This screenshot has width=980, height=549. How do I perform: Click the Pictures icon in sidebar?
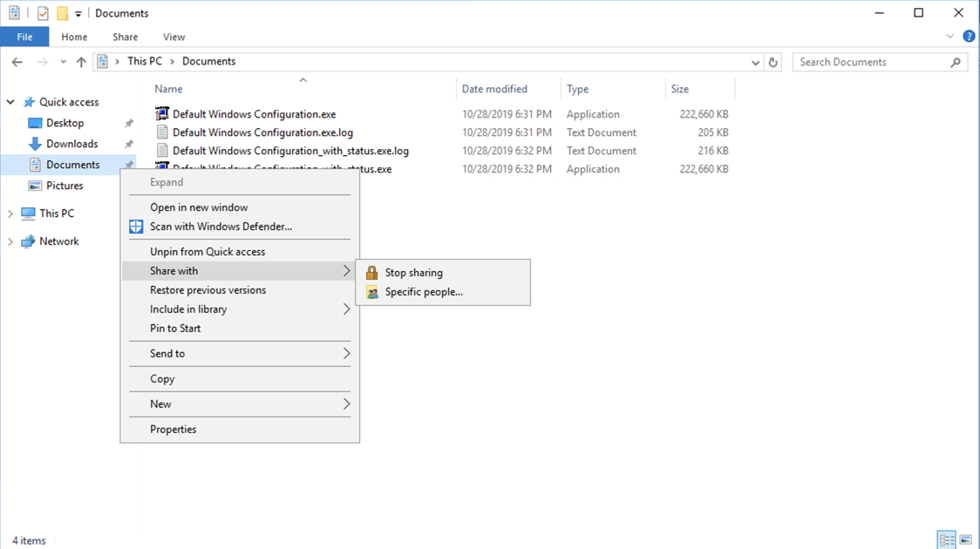click(35, 186)
